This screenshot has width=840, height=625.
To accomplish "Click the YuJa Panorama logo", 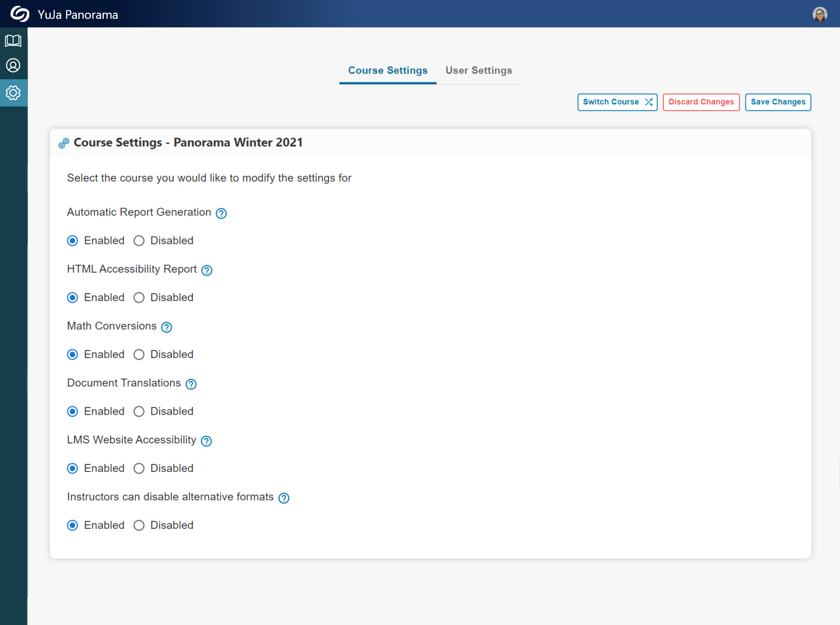I will click(20, 14).
